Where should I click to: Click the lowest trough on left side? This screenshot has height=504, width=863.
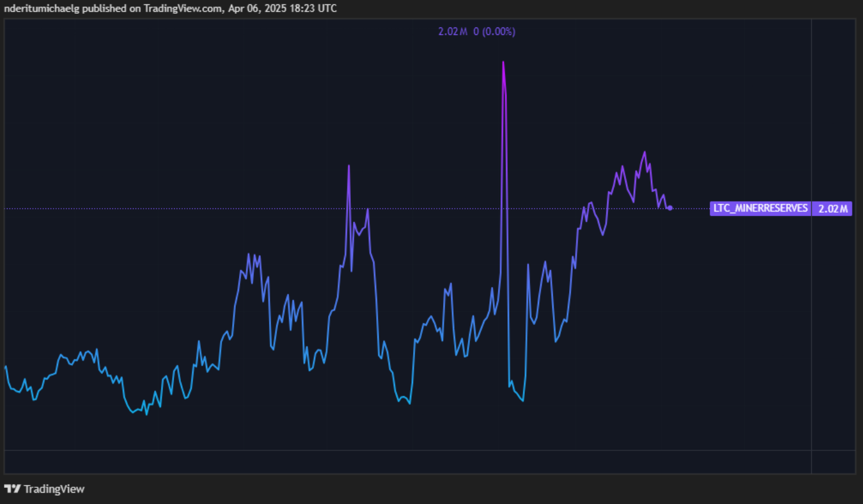[147, 414]
